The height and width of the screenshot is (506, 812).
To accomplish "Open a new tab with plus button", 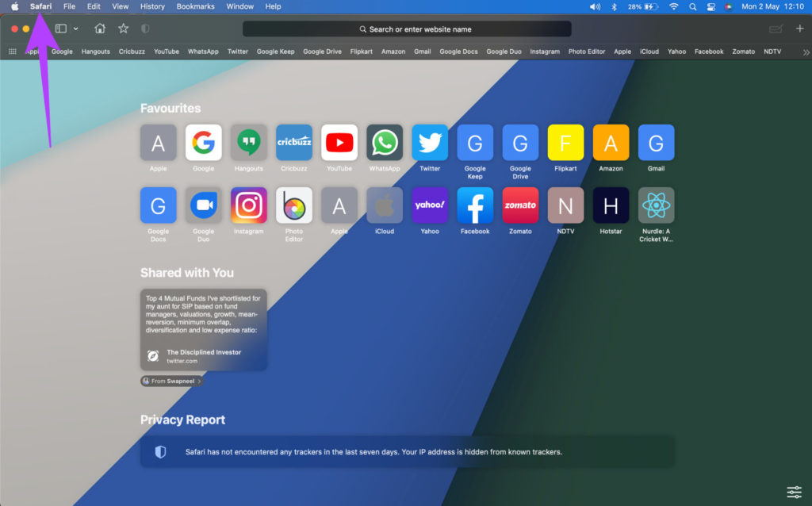I will tap(799, 29).
